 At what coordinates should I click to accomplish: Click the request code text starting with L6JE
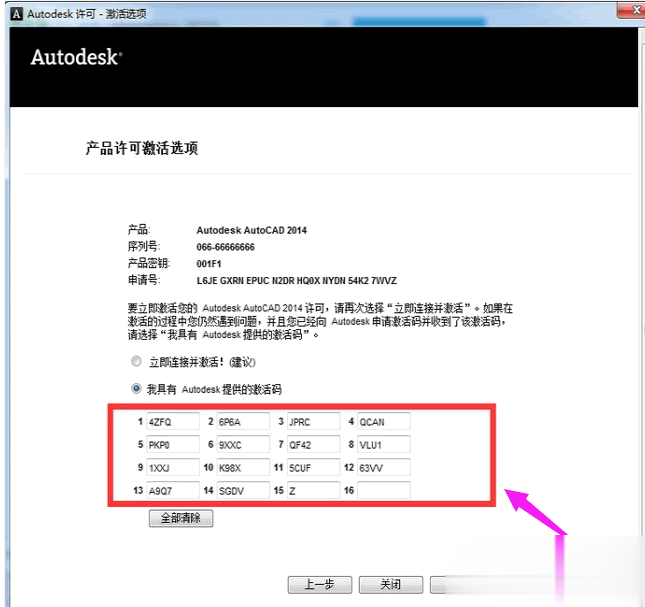click(x=297, y=281)
